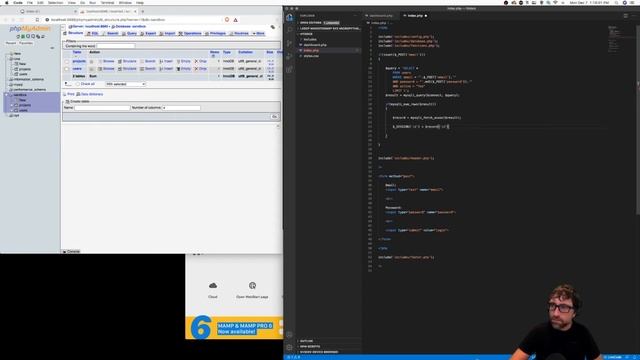Viewport: 640px width, 360px height.
Task: Click users table name link
Action: [x=77, y=69]
